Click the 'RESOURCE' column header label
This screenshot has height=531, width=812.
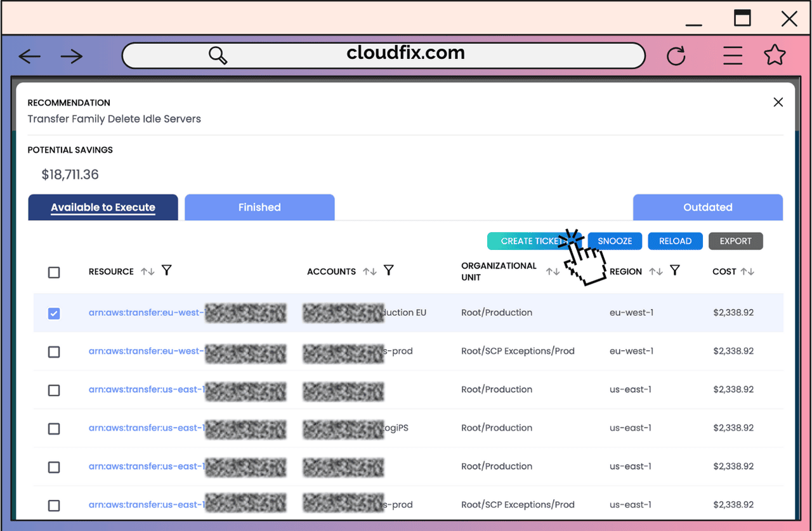pos(111,272)
